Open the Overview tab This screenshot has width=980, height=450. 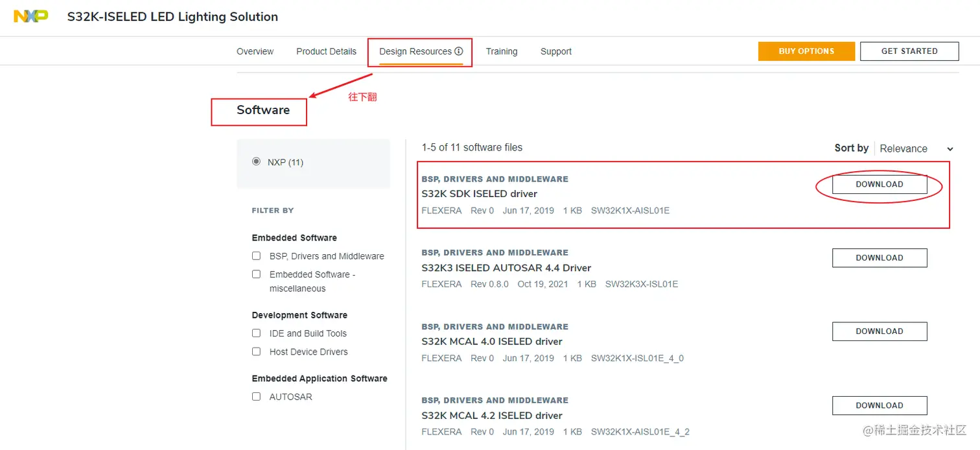point(255,51)
